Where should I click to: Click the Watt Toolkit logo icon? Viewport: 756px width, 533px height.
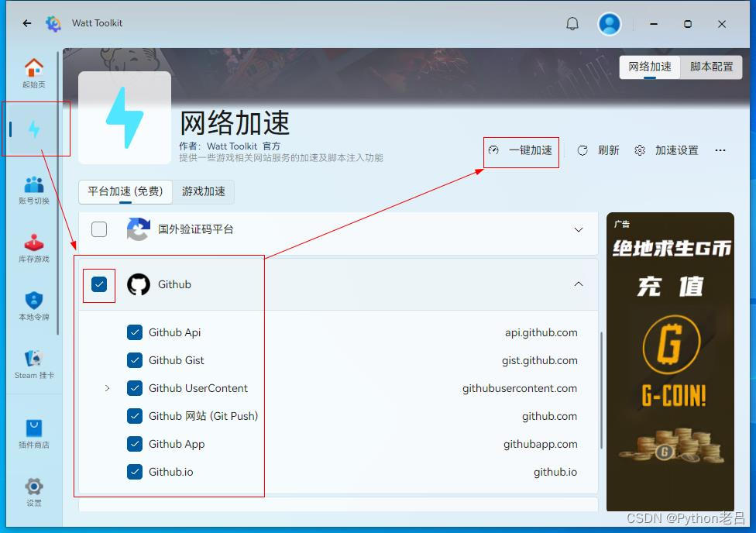tap(53, 23)
